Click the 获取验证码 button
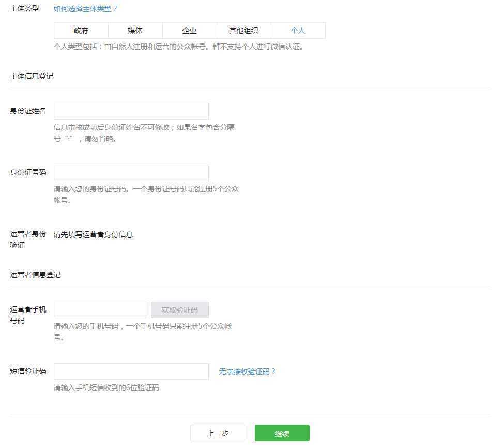This screenshot has height=445, width=504. (179, 309)
